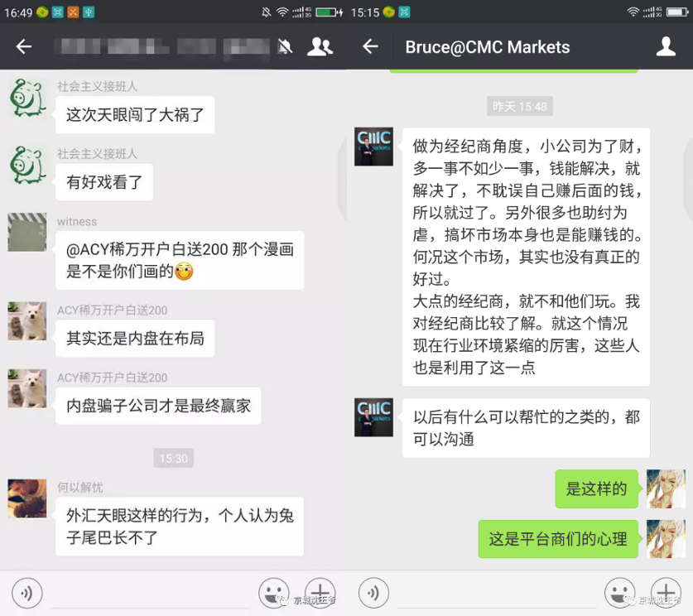This screenshot has width=693, height=616.
Task: Tap 何以解忧's avatar
Action: coord(27,498)
